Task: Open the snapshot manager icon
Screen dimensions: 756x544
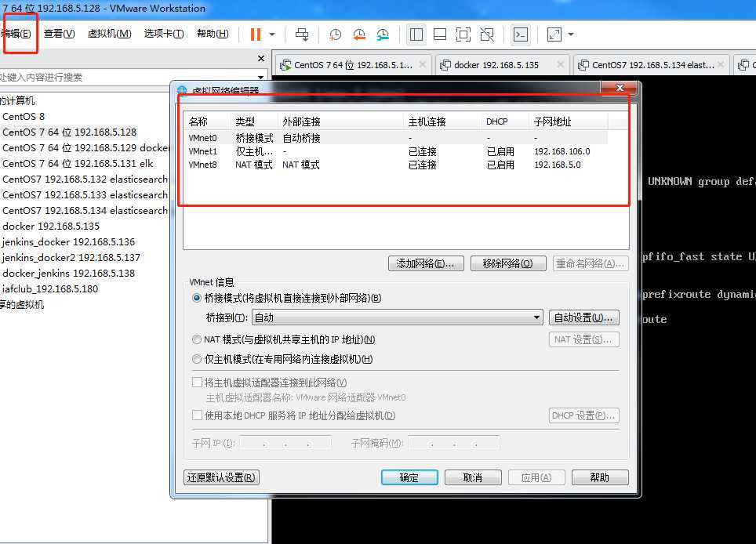Action: coord(383,34)
